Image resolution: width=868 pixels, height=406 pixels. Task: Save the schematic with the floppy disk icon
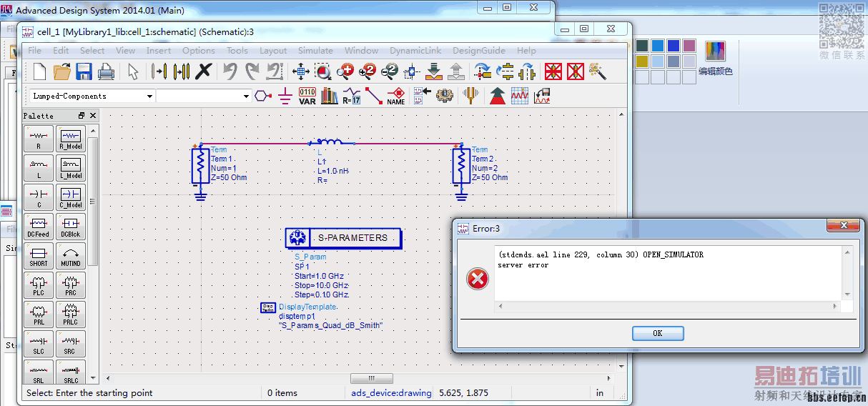coord(84,71)
